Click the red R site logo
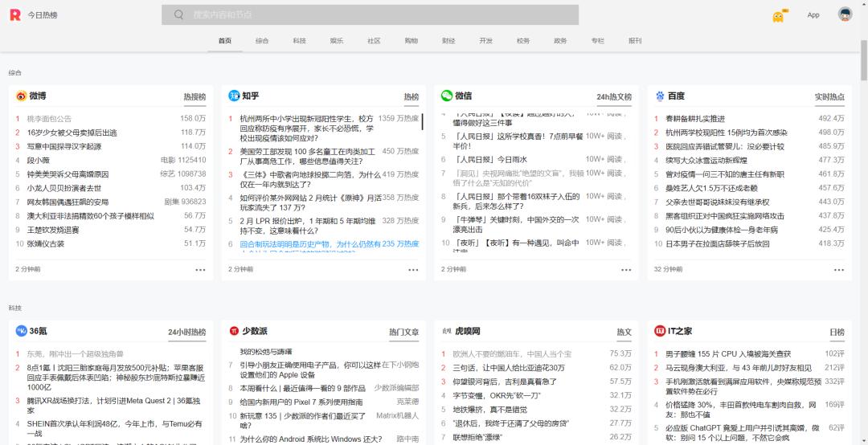Image resolution: width=868 pixels, height=445 pixels. tap(15, 15)
